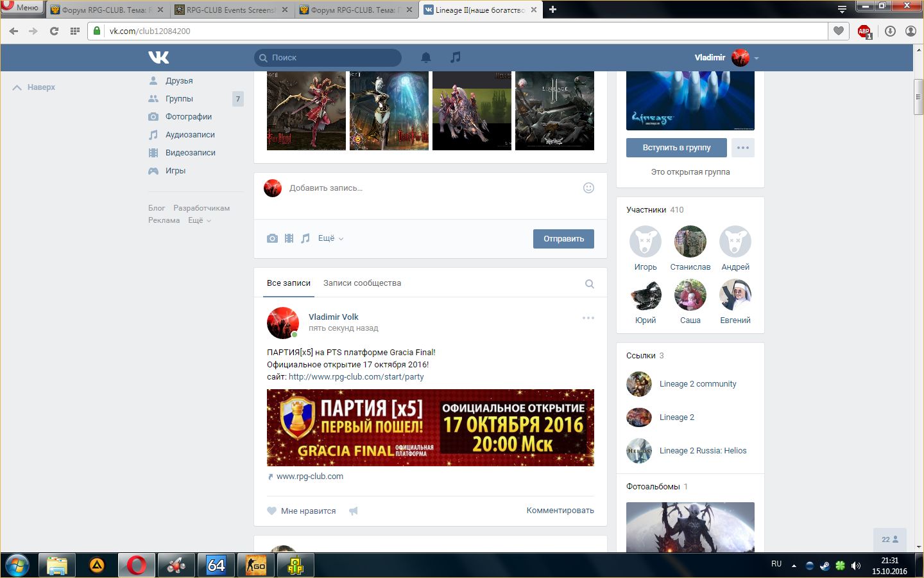Expand the Ещё attachment dropdown
Image resolution: width=924 pixels, height=578 pixels.
tap(331, 238)
